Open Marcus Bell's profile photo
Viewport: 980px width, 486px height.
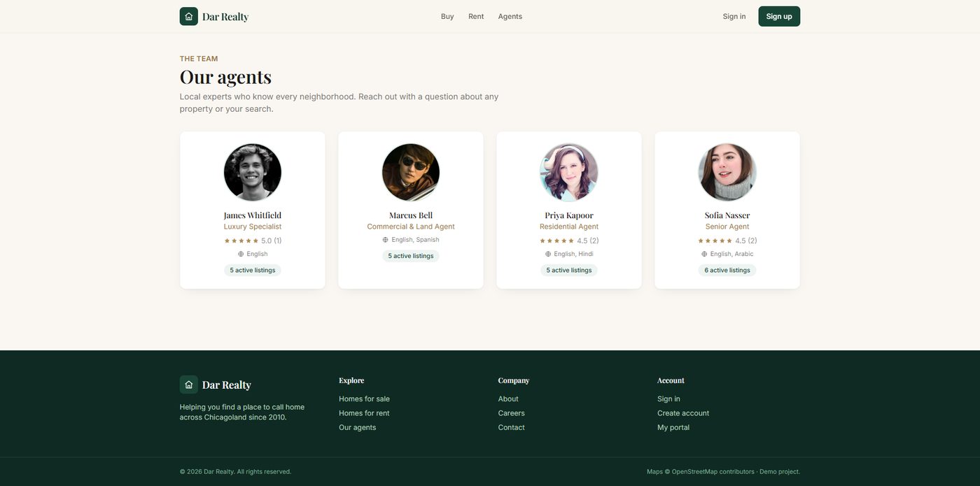tap(411, 173)
